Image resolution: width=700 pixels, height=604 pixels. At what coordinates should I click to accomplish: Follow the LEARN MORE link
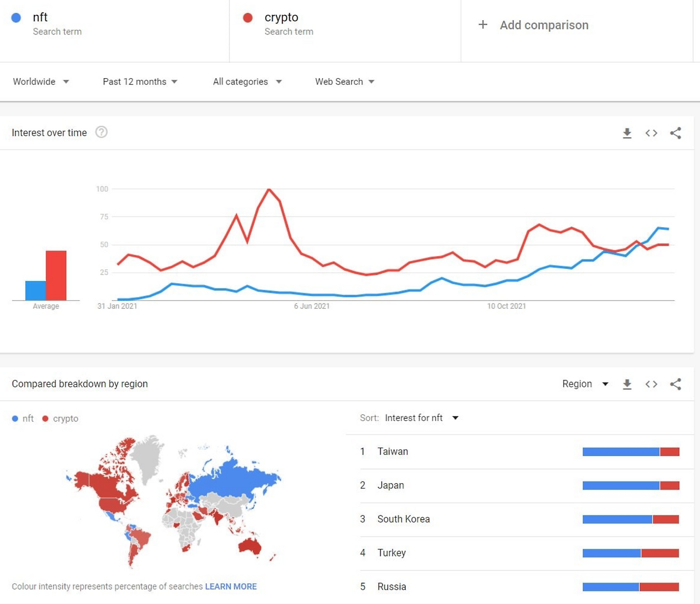(231, 587)
